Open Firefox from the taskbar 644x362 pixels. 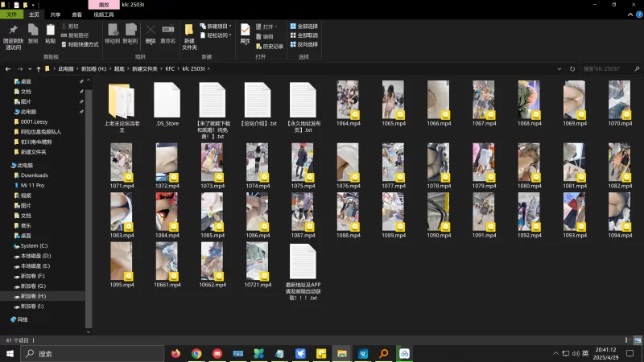(175, 353)
